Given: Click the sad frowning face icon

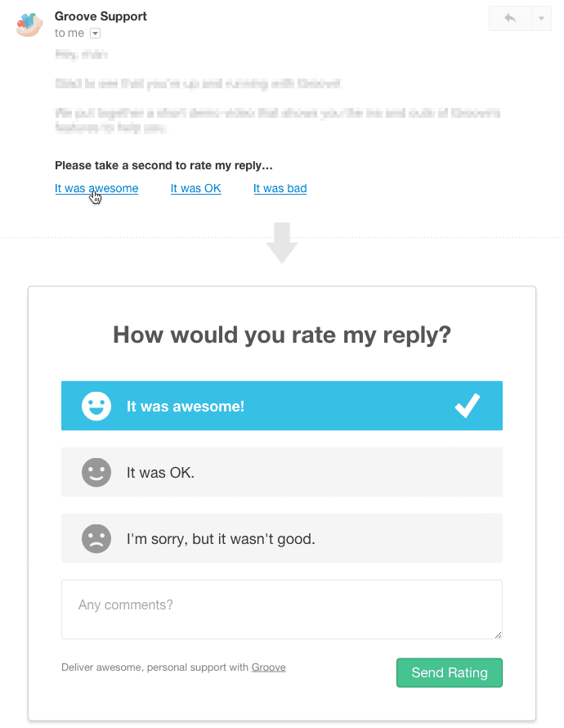Looking at the screenshot, I should [x=96, y=538].
